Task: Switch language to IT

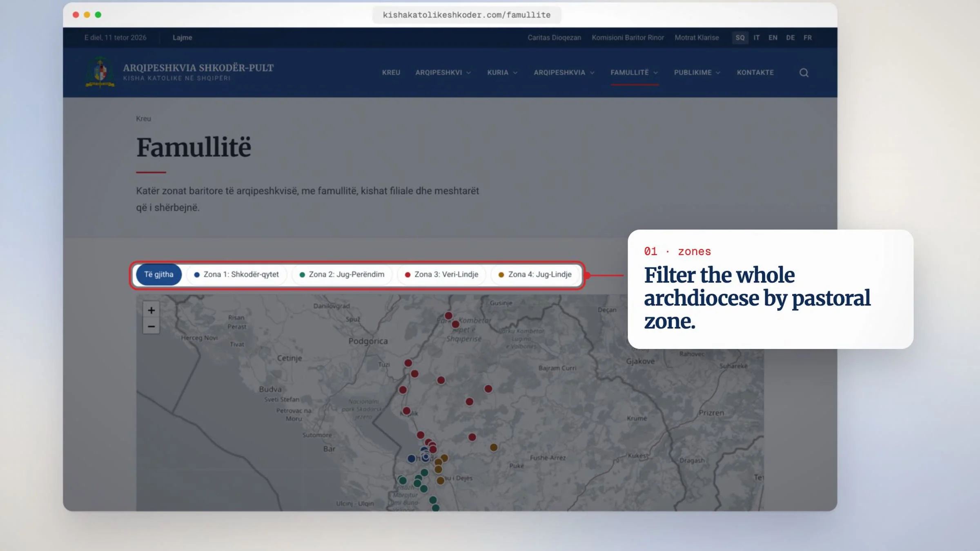Action: (x=756, y=38)
